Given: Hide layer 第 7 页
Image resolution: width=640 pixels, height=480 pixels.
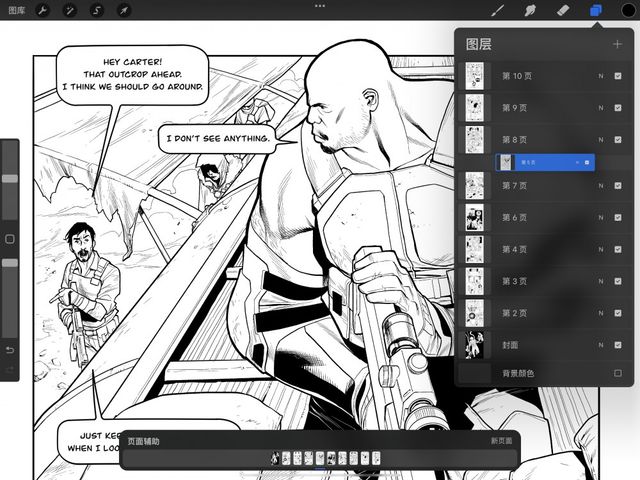Looking at the screenshot, I should click(x=618, y=186).
